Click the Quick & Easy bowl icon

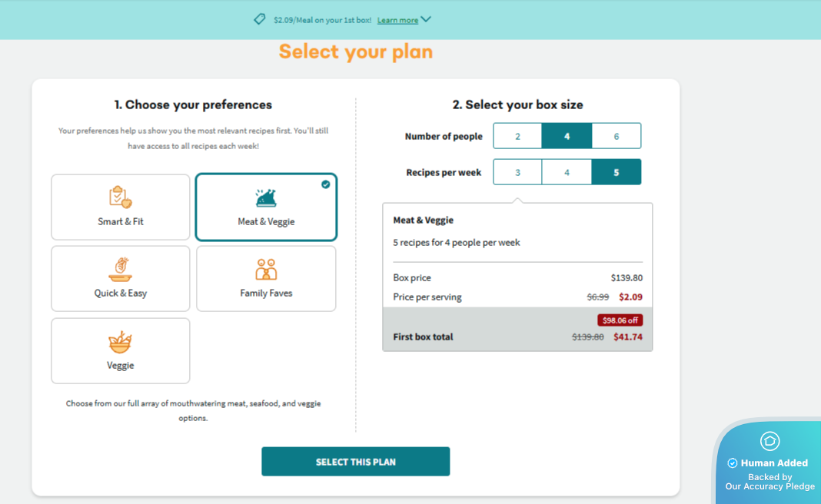pos(120,270)
